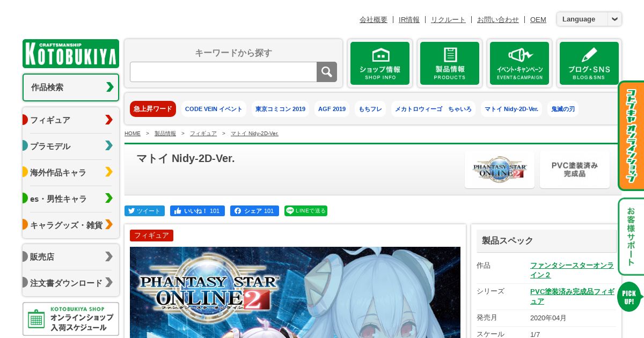The width and height of the screenshot is (644, 338).
Task: Click the Facebook シェア button
Action: [x=254, y=211]
